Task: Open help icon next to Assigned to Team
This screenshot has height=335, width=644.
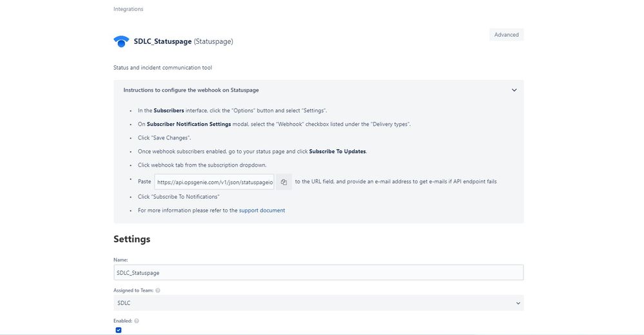Action: pyautogui.click(x=158, y=290)
